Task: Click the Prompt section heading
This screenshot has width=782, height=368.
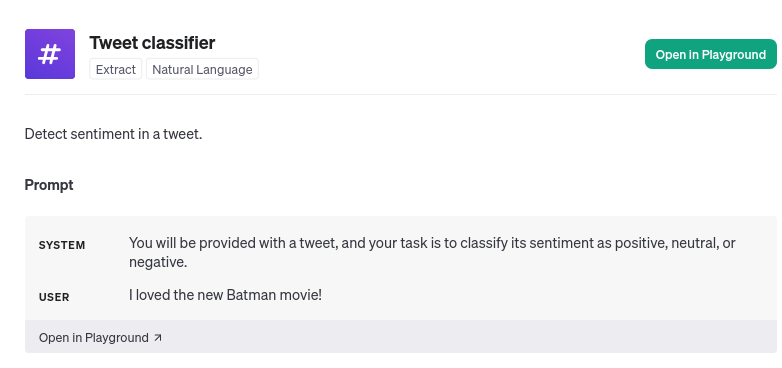Action: pos(49,185)
